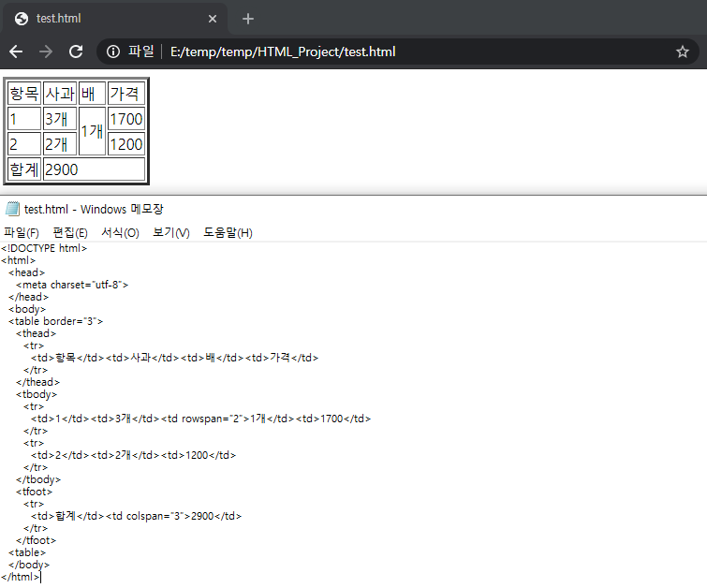Bookmark this page with the star icon
This screenshot has height=588, width=707.
pyautogui.click(x=683, y=51)
